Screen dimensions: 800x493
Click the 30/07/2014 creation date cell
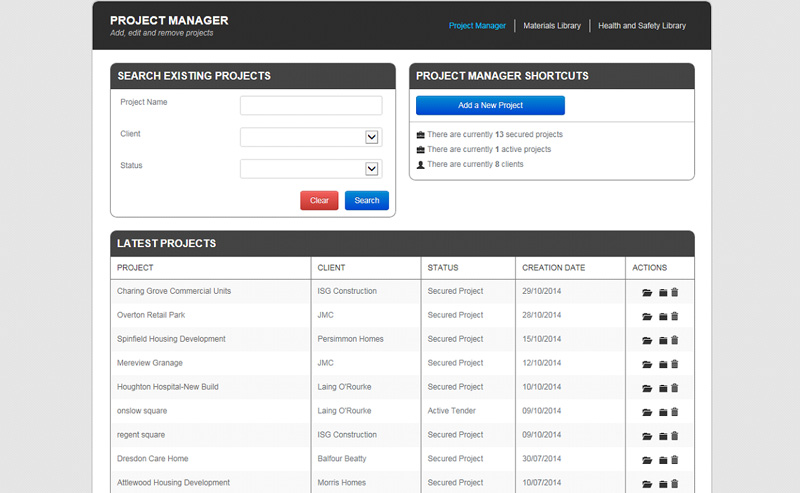click(x=541, y=459)
